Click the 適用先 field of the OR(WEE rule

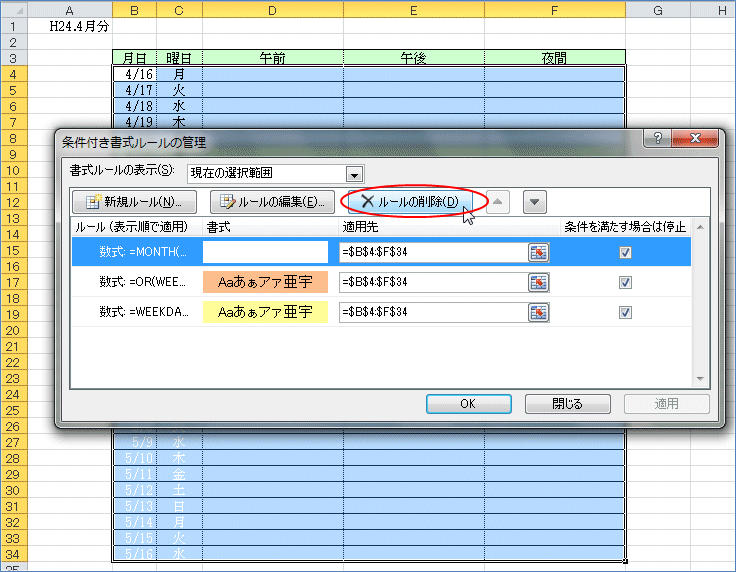point(434,282)
